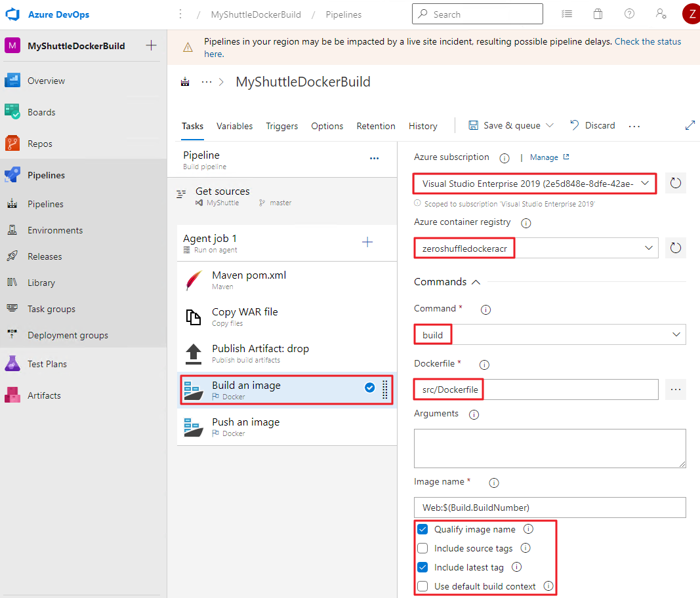Enable Include source tags checkbox
Viewport: 700px width, 598px height.
422,548
